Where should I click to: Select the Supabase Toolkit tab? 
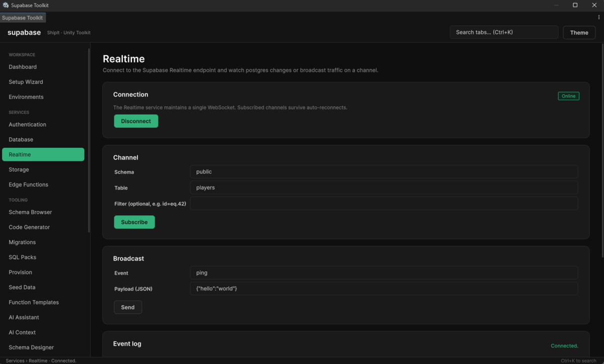click(23, 18)
